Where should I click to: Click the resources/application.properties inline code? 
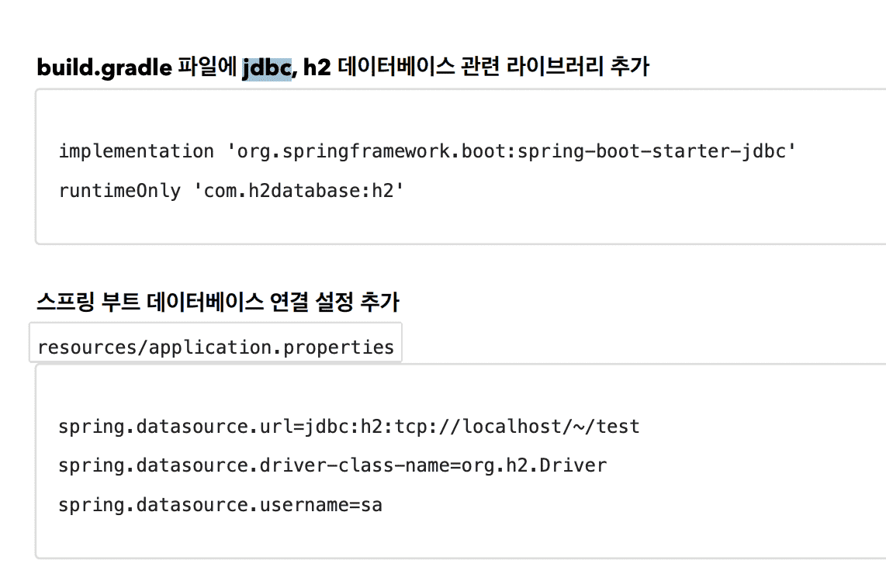pyautogui.click(x=216, y=347)
